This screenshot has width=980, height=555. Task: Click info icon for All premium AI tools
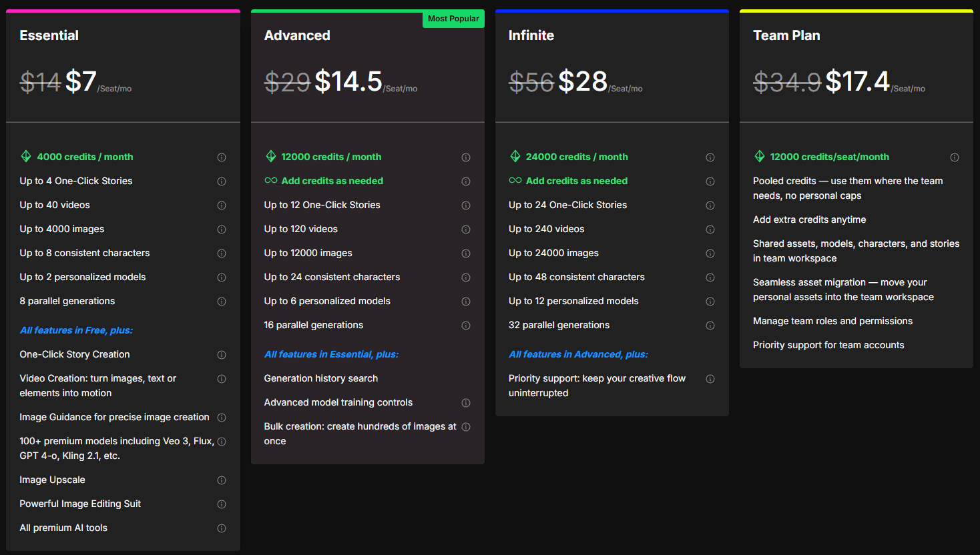222,528
